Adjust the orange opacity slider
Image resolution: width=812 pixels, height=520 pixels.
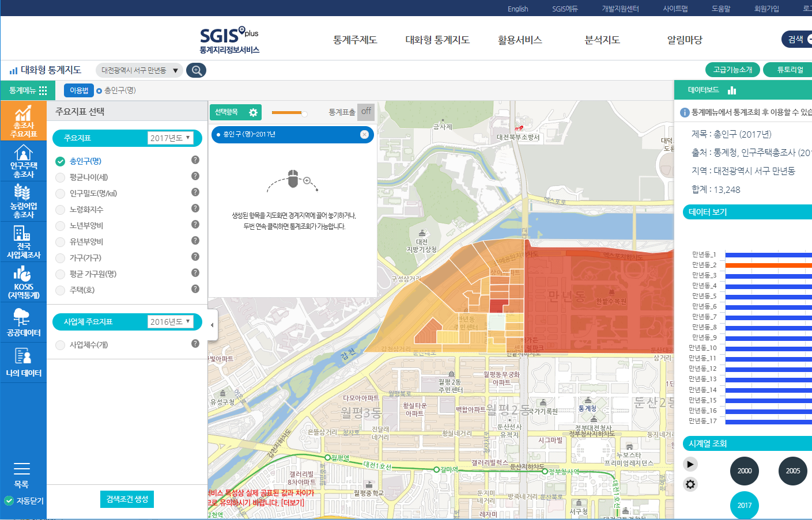pos(304,113)
